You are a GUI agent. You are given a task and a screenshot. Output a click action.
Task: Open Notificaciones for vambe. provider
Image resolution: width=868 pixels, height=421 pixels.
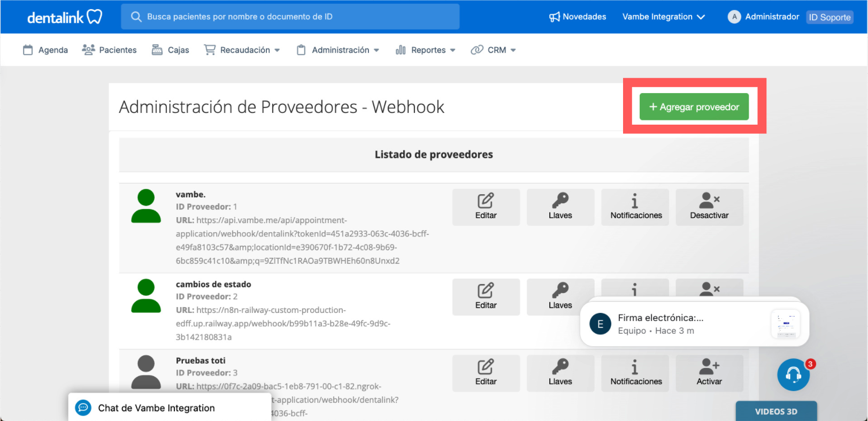point(635,207)
